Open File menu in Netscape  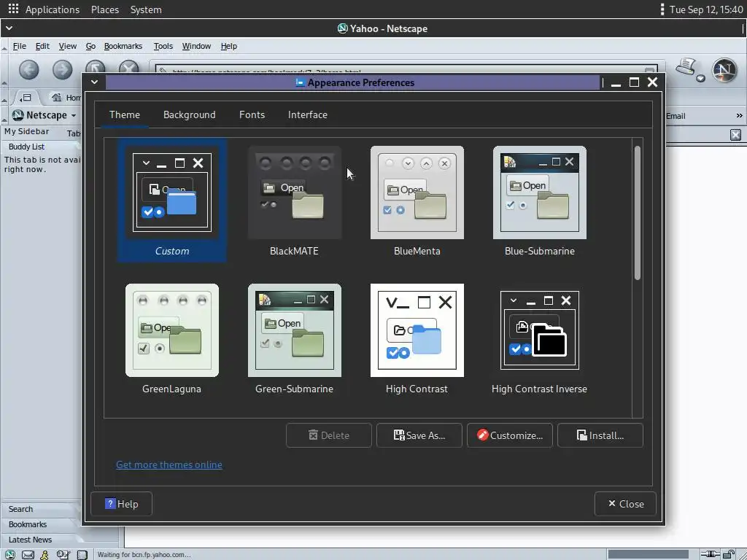tap(20, 46)
